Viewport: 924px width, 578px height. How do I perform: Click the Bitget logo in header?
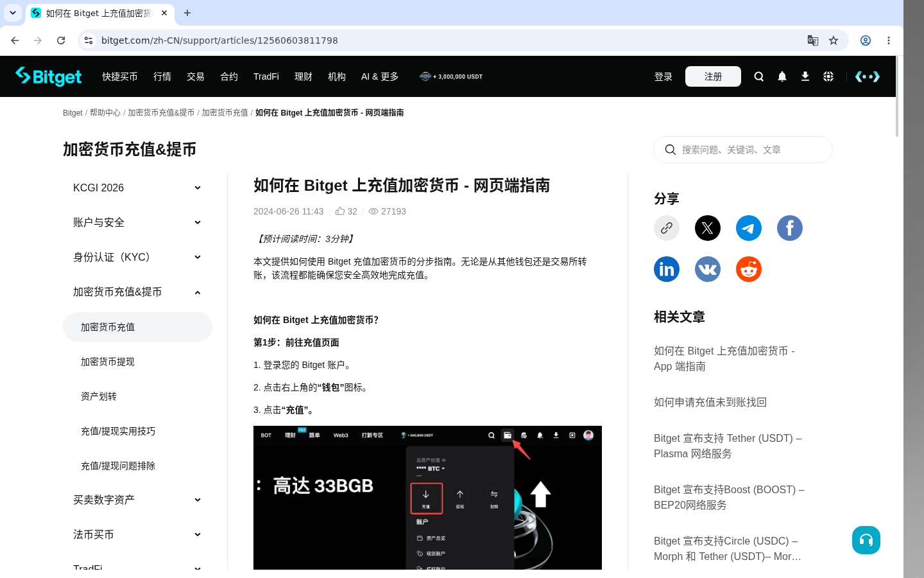click(x=49, y=76)
